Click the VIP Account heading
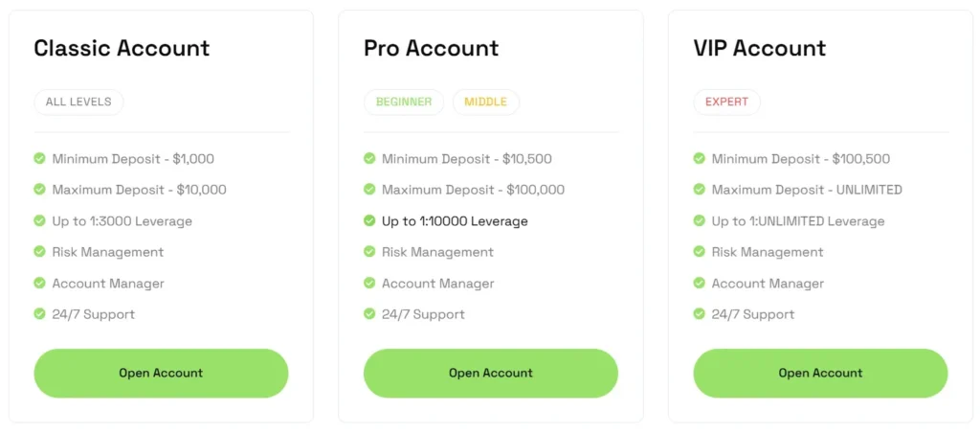 [759, 48]
